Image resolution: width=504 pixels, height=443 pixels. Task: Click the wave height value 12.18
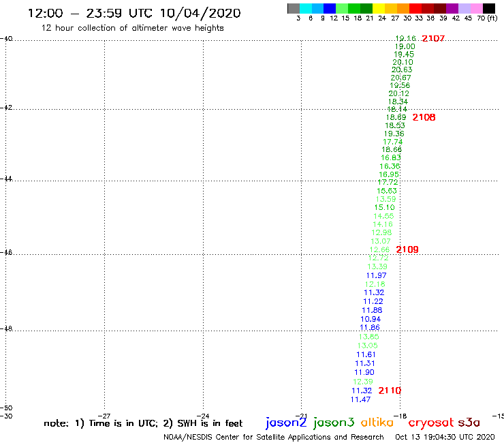(x=375, y=284)
